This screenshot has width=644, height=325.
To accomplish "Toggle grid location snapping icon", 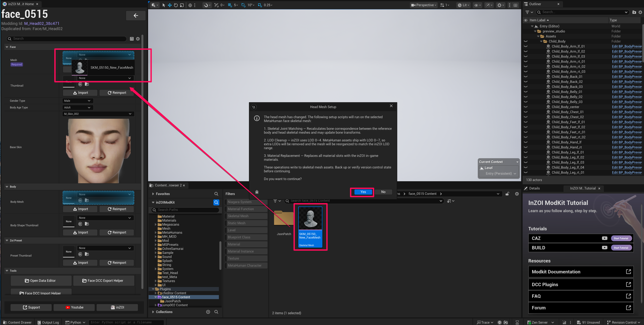I will coord(230,5).
